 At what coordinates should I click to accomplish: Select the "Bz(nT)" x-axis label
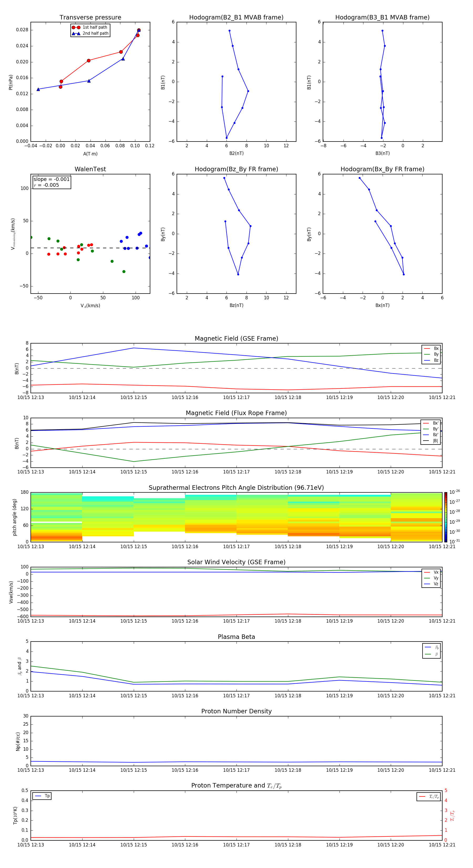236,305
